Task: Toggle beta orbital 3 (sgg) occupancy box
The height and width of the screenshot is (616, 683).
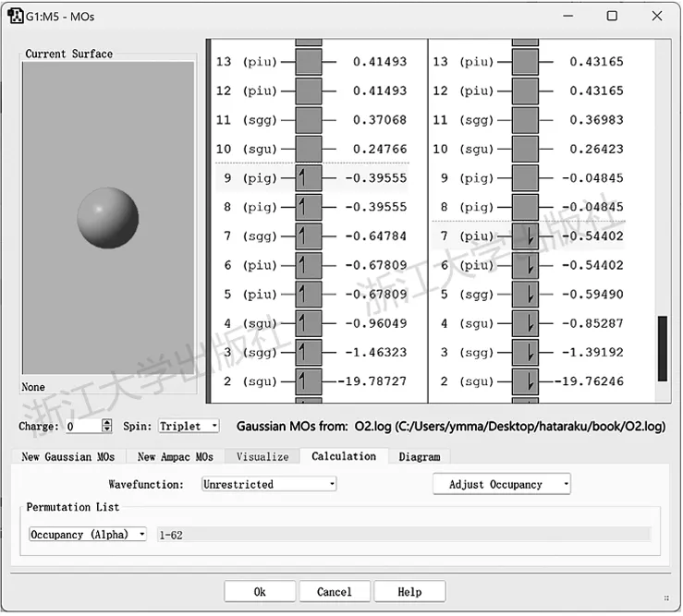Action: coord(525,353)
